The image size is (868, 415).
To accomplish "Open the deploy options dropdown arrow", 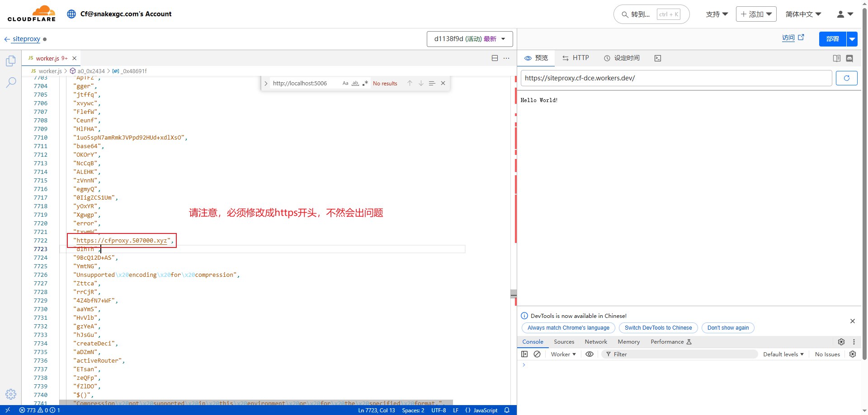I will (852, 39).
